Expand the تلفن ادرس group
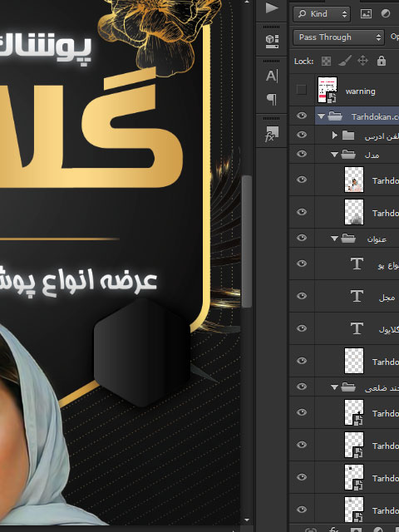Viewport: 399px width, 532px height. pyautogui.click(x=334, y=135)
